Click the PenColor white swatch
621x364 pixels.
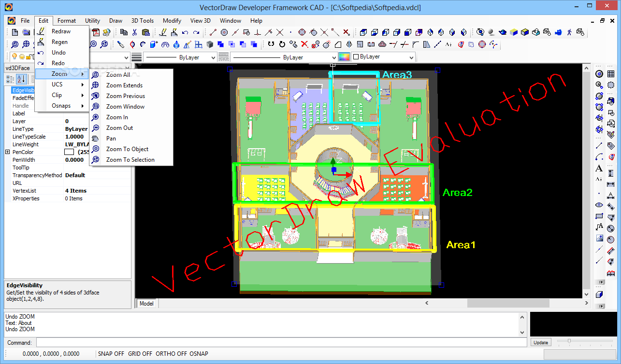click(x=70, y=152)
